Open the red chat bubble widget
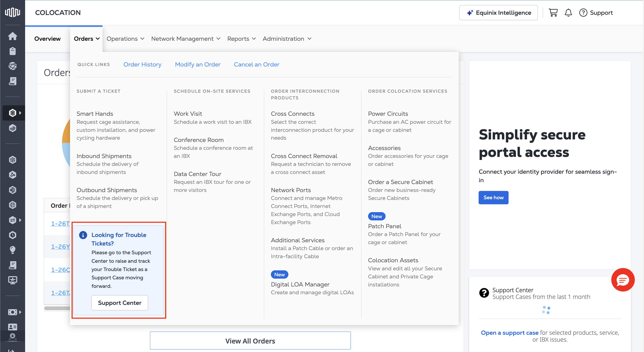The image size is (644, 352). point(623,280)
